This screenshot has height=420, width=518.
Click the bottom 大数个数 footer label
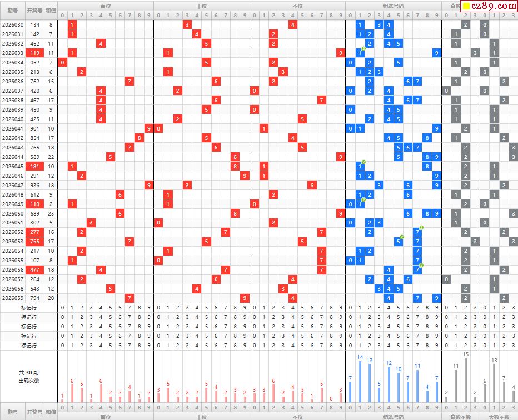[498, 417]
